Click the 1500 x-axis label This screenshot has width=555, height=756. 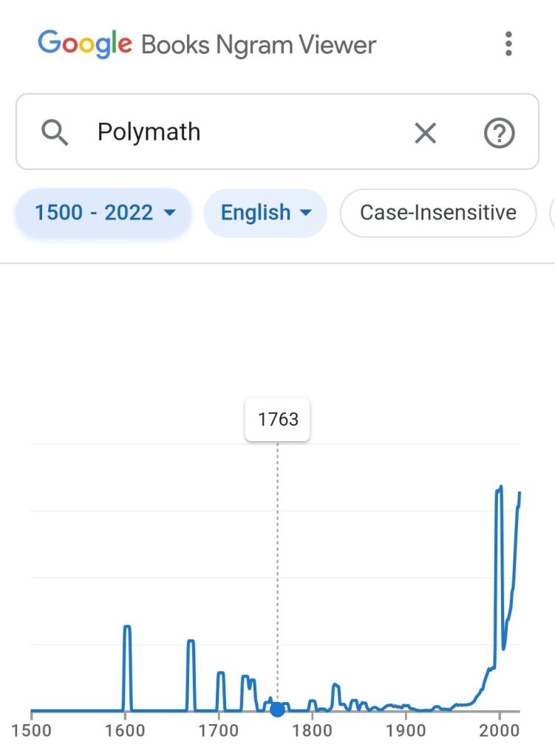[32, 731]
